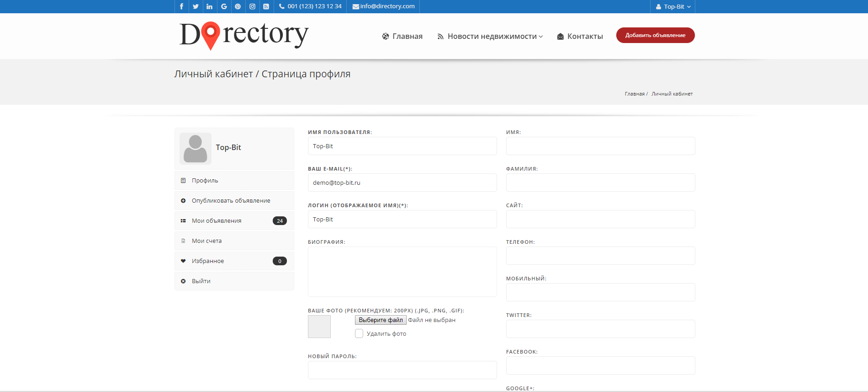The image size is (868, 392).
Task: Expand the Новости недвижимости dropdown arrow
Action: pyautogui.click(x=541, y=37)
